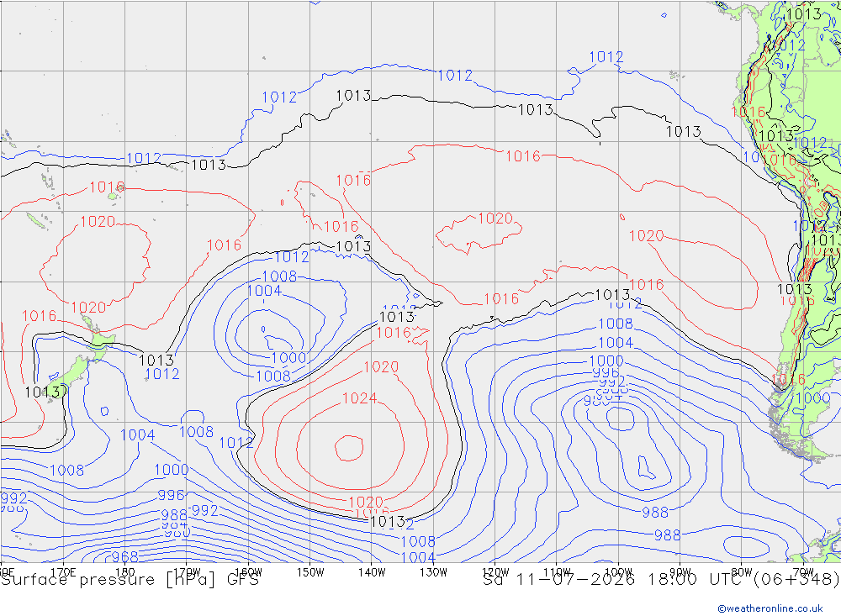Click the 1020 label on small mid-Pacific contour
The height and width of the screenshot is (616, 841).
click(x=495, y=218)
